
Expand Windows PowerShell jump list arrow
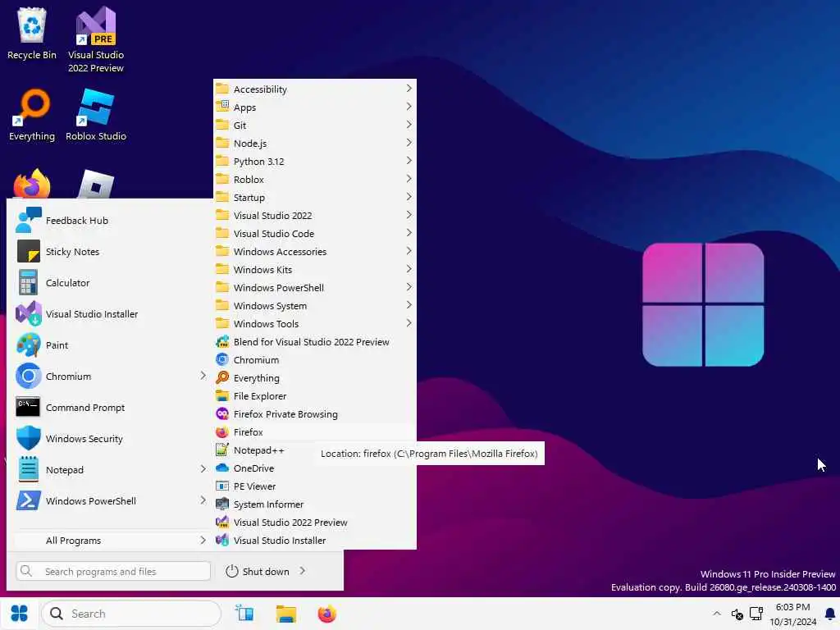coord(203,500)
